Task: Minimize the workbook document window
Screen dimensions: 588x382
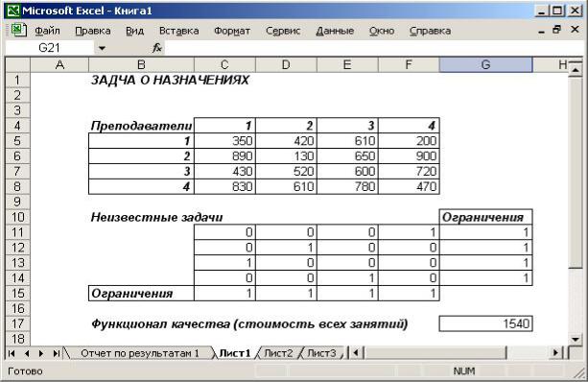Action: pos(541,31)
